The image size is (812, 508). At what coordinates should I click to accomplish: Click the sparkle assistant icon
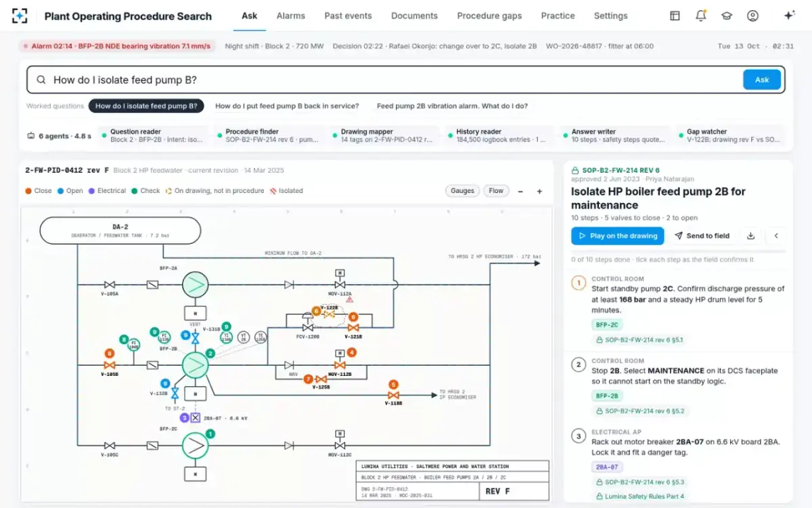pyautogui.click(x=788, y=16)
